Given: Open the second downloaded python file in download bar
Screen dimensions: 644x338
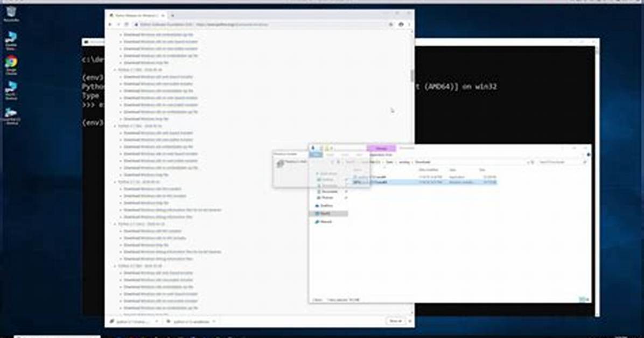Looking at the screenshot, I should pyautogui.click(x=188, y=321).
